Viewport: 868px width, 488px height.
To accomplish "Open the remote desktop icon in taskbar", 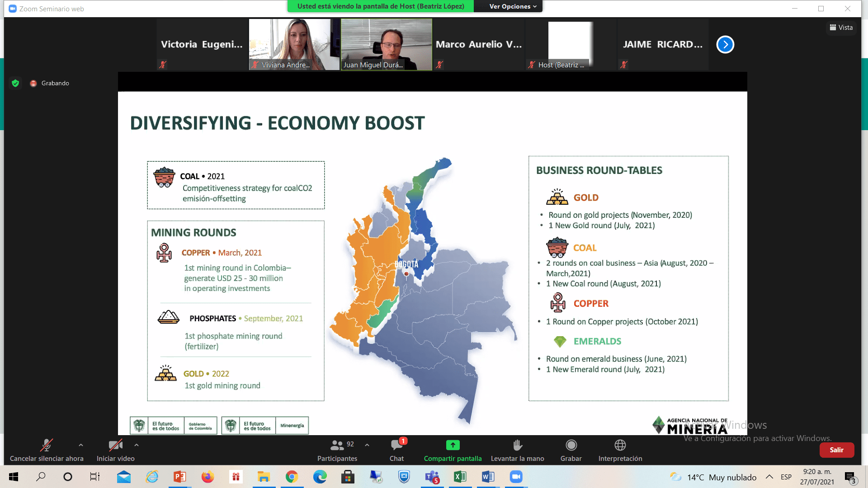I will [x=376, y=477].
